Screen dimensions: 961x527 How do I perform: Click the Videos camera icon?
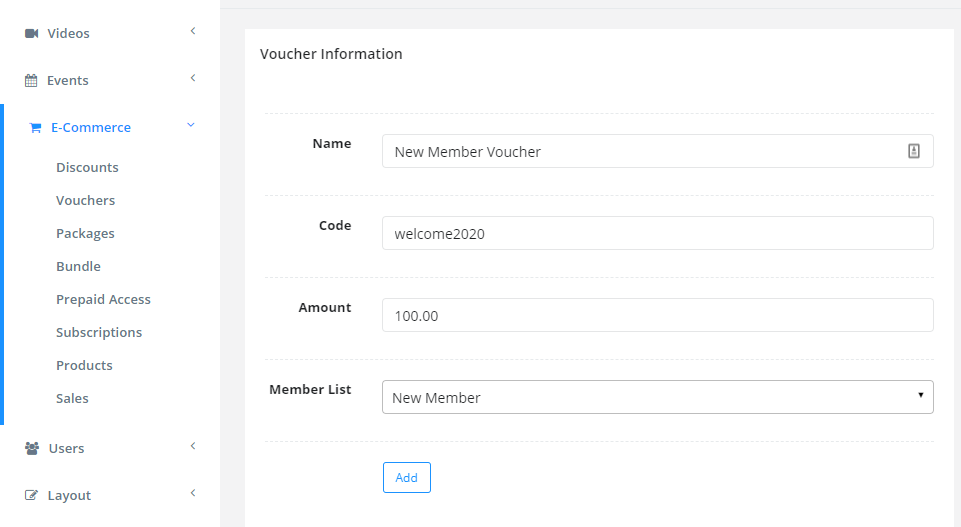coord(31,33)
